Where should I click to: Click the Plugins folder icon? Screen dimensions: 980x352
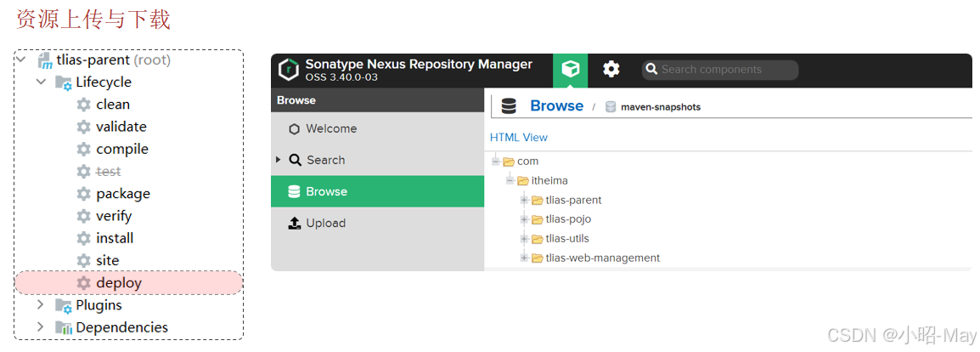coord(63,306)
